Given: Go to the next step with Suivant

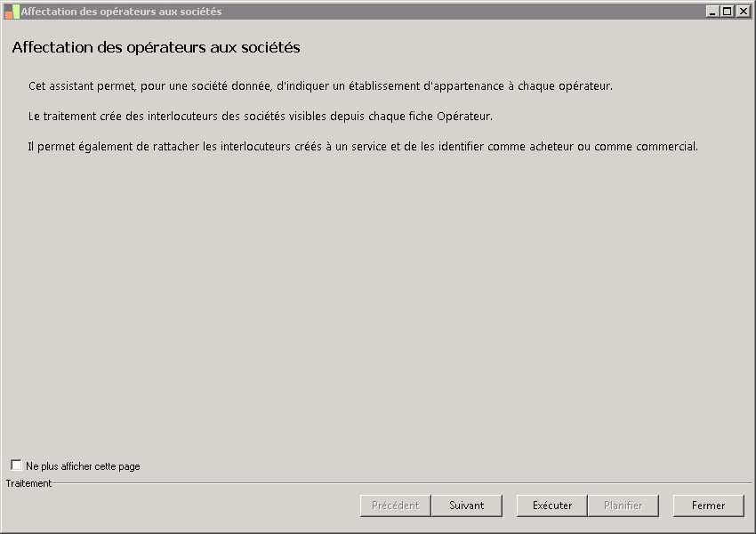Looking at the screenshot, I should click(x=467, y=506).
